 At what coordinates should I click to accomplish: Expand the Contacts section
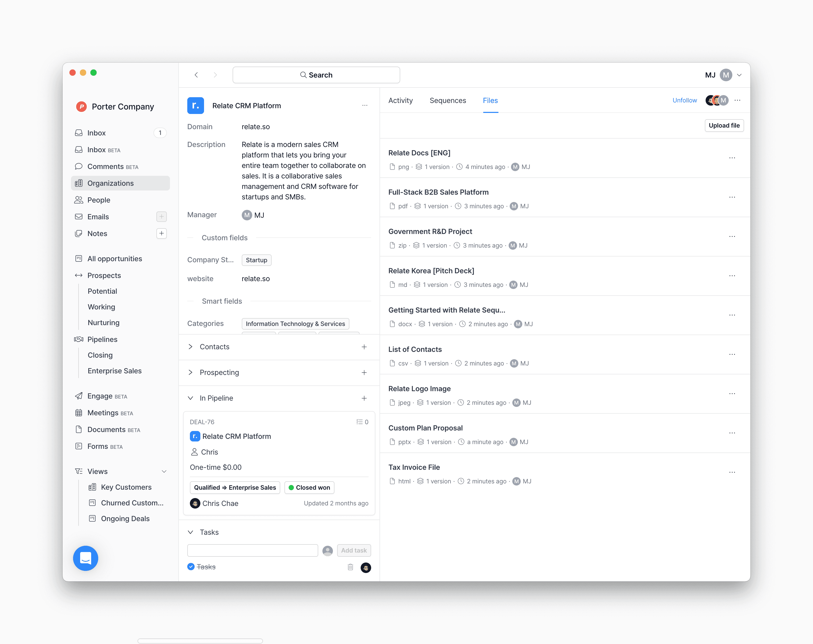click(191, 347)
